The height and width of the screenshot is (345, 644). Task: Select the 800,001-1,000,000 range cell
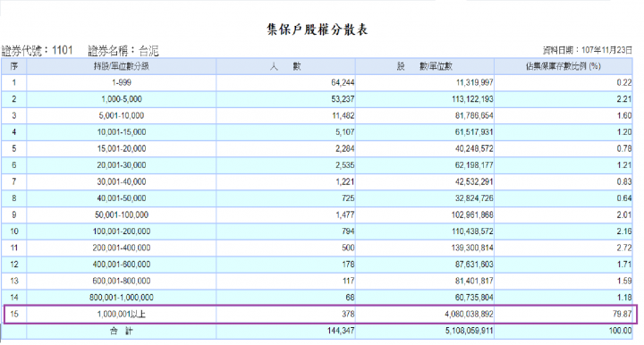[x=121, y=298]
